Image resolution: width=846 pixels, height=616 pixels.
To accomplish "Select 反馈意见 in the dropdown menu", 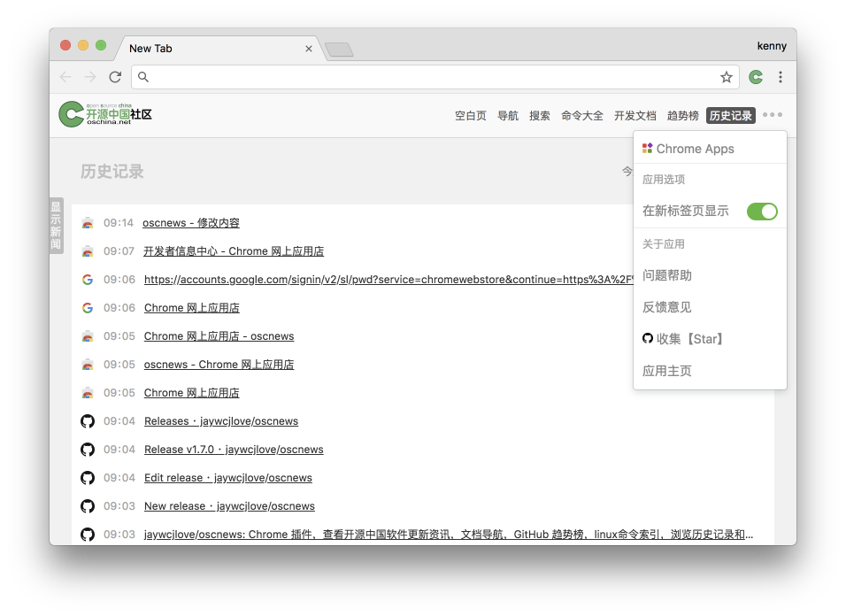I will [710, 307].
